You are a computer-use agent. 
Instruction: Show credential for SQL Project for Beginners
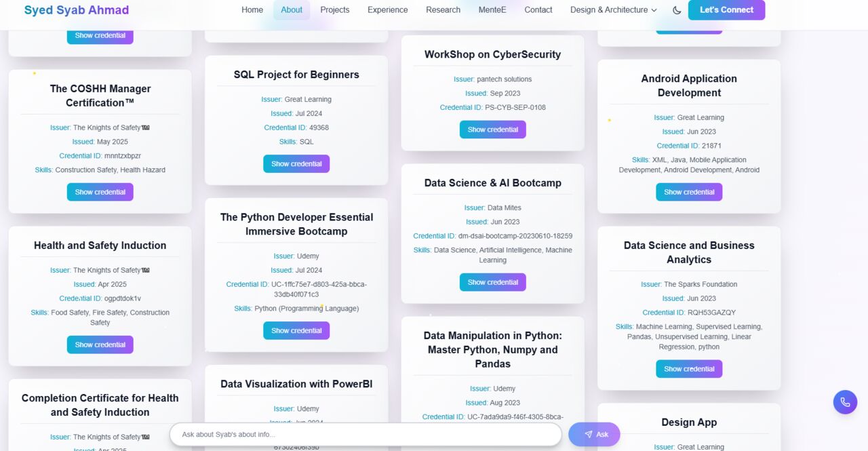[296, 163]
